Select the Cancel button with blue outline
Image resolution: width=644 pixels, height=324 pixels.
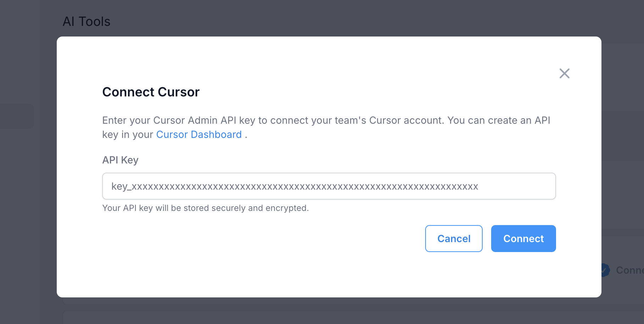pyautogui.click(x=454, y=239)
